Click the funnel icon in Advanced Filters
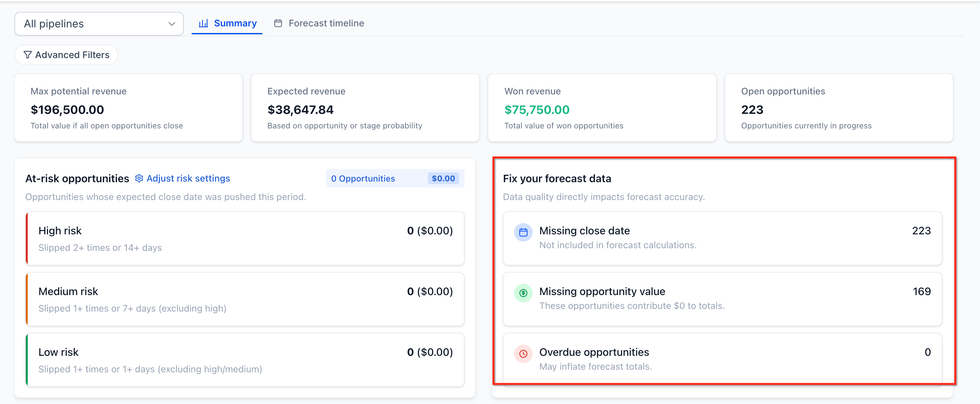 tap(27, 55)
